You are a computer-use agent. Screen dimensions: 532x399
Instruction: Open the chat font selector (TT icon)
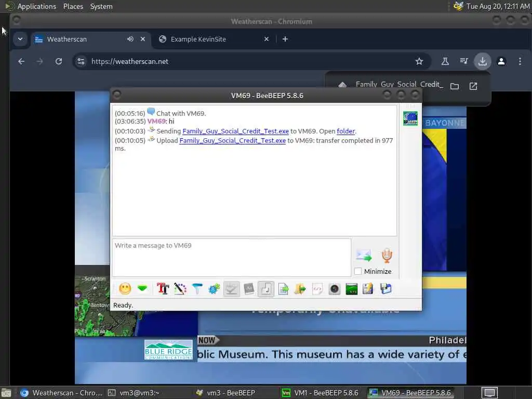(163, 289)
